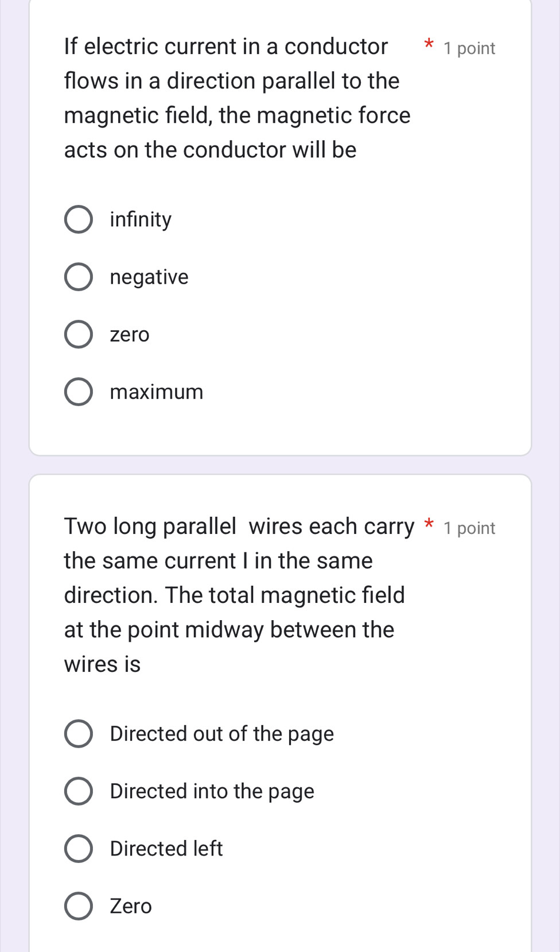Viewport: 560px width, 952px height.
Task: Click the capitalized 'Zero' label text
Action: (131, 906)
